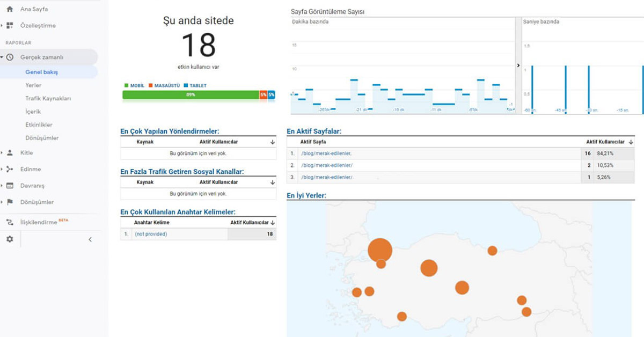
Task: Click the Kitle person icon
Action: pyautogui.click(x=10, y=153)
